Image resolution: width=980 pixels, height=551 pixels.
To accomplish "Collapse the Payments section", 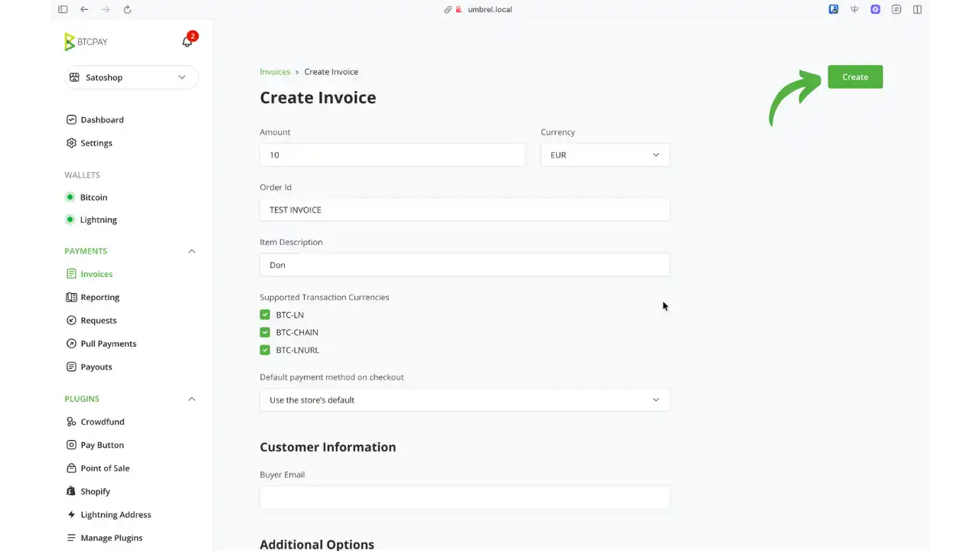I will (191, 251).
